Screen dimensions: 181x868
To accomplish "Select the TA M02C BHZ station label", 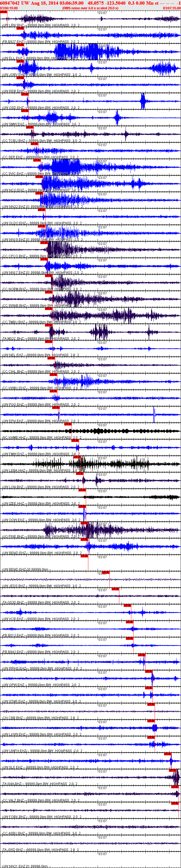I will (x=41, y=339).
